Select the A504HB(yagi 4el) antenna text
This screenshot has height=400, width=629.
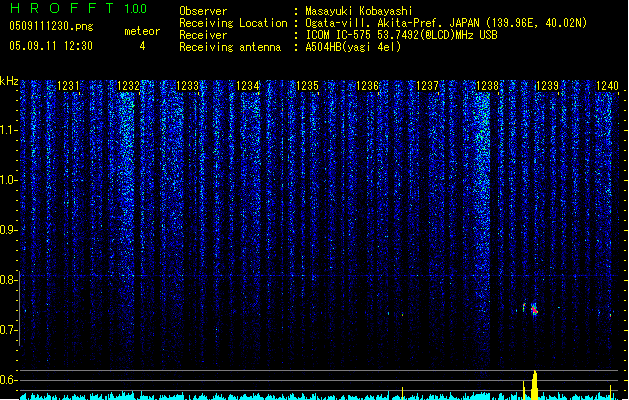pos(353,47)
